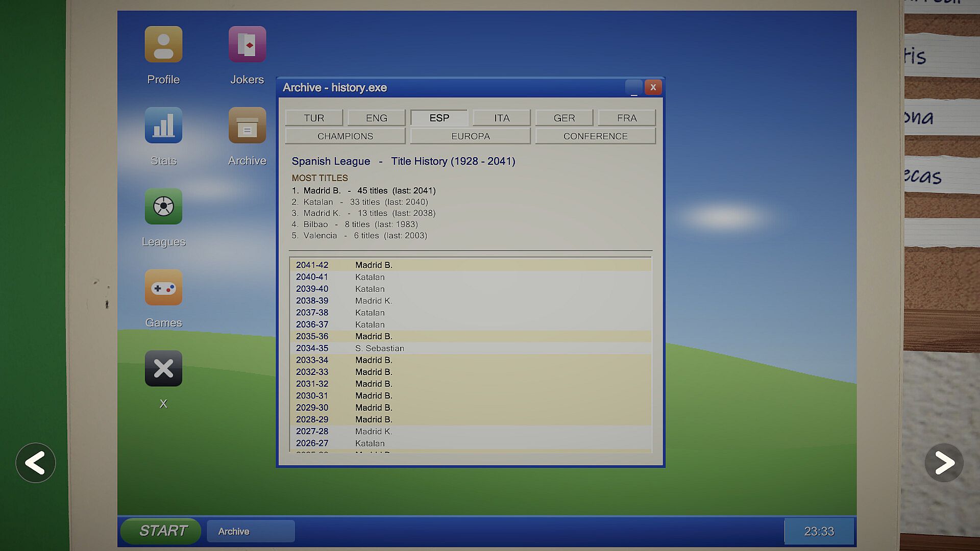Open the Leagues desktop icon
The height and width of the screenshot is (551, 980).
coord(163,207)
